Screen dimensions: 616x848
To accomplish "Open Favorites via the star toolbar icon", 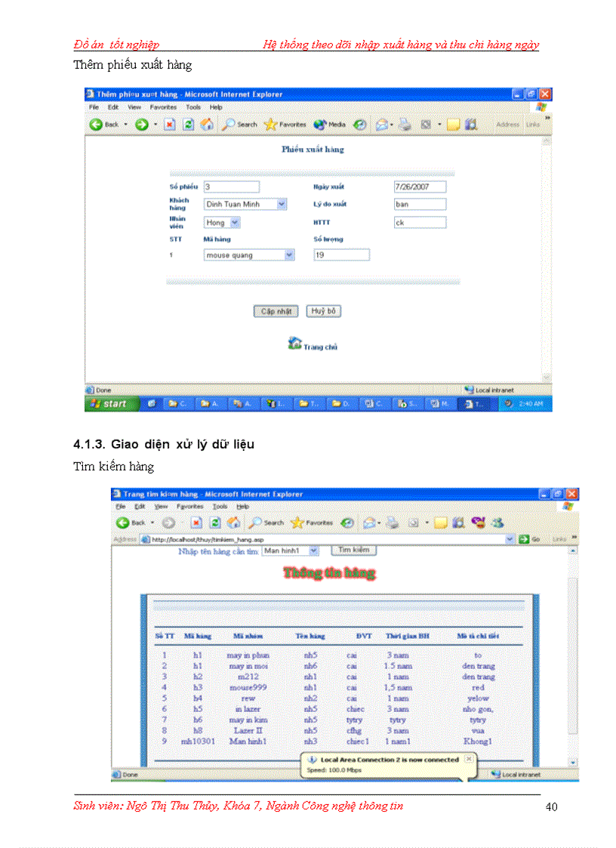I will (272, 124).
